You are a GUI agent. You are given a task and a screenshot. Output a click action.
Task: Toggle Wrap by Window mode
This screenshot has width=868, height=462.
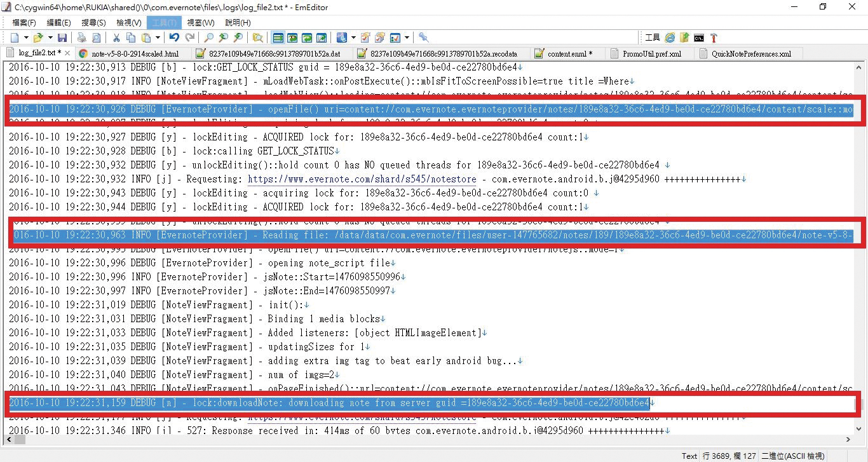tap(307, 37)
